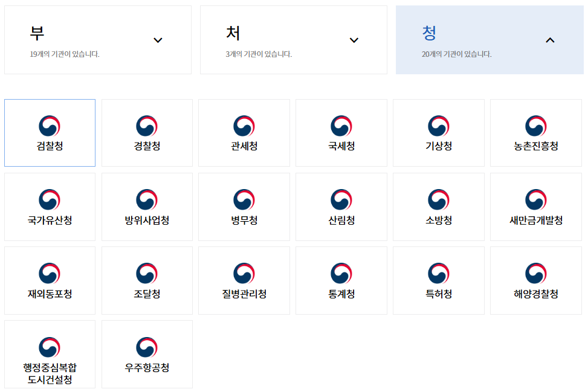
Task: Click the 국세청 emblem icon
Action: [x=341, y=126]
